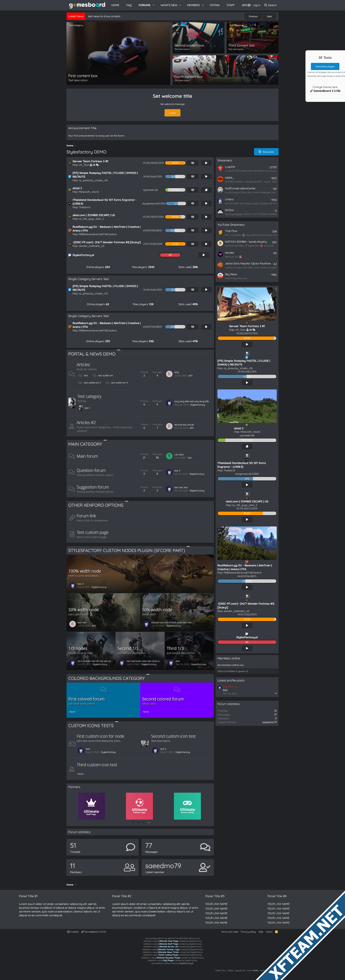Click the New posts button
The image size is (345, 980).
[x=266, y=152]
